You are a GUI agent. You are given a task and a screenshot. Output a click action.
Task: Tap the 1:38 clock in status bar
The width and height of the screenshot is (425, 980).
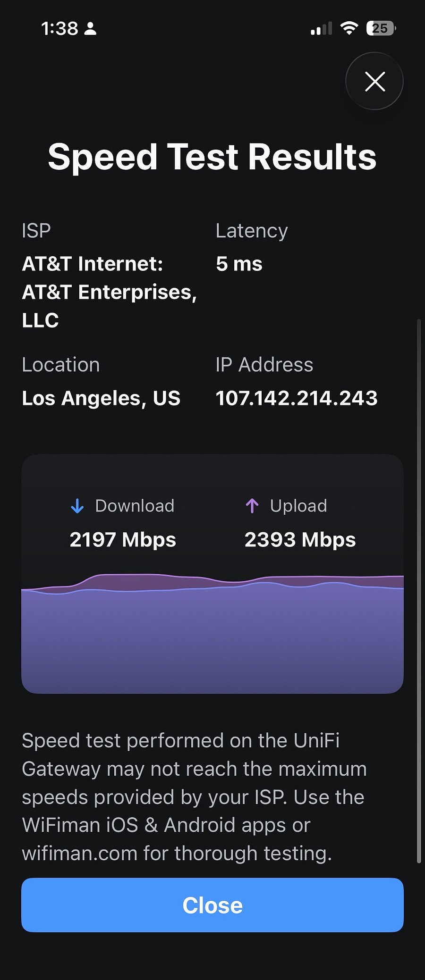[59, 28]
